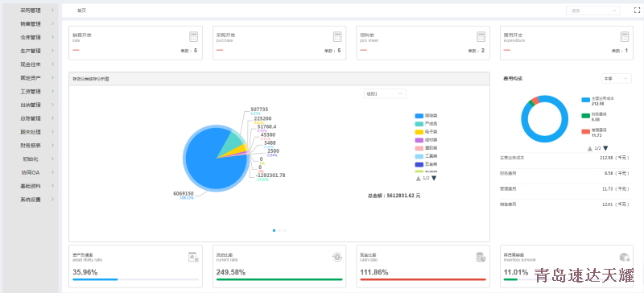This screenshot has width=644, height=293.
Task: Click the -1292301.78 pie chart label
Action: [270, 175]
